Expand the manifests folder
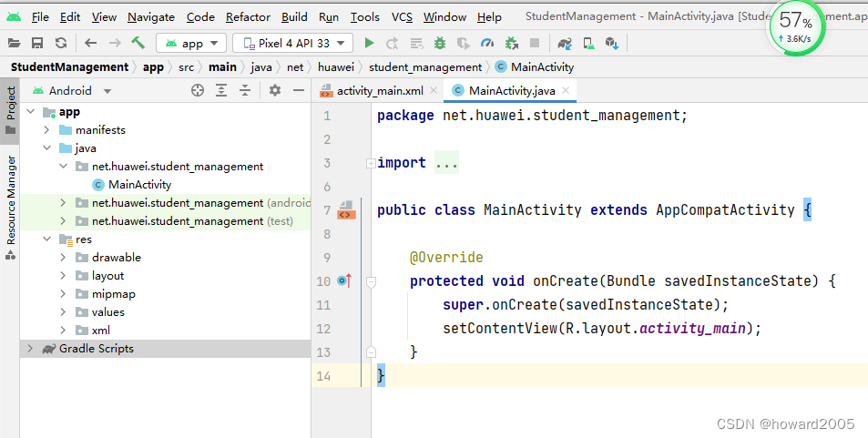This screenshot has width=868, height=438. (x=47, y=130)
